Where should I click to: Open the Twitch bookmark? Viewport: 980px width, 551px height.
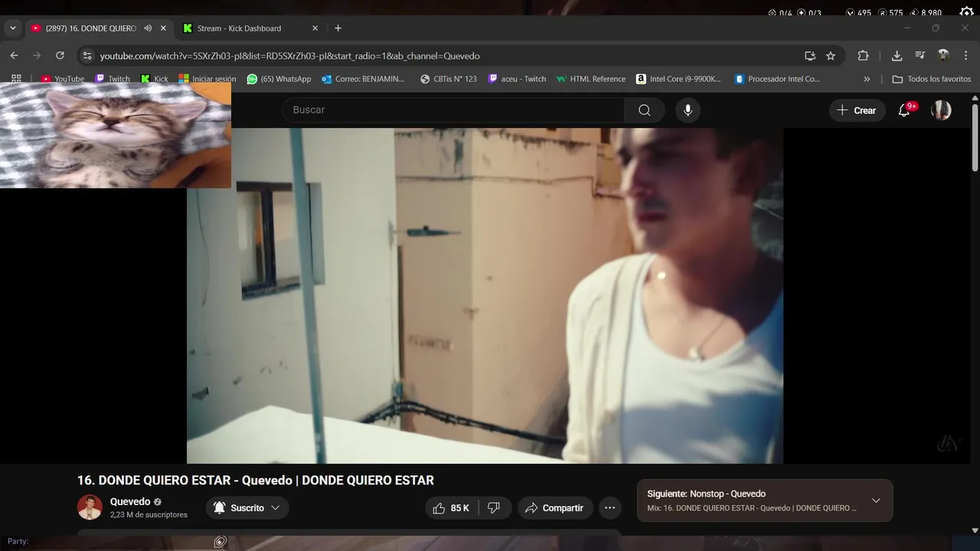tap(112, 79)
